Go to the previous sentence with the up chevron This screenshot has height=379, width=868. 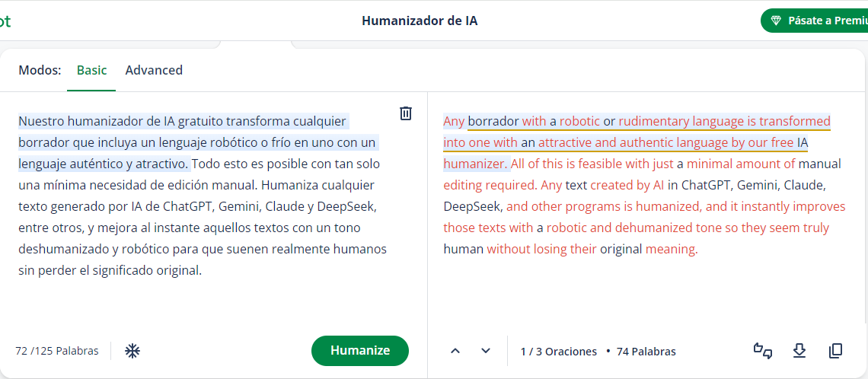[x=455, y=351]
